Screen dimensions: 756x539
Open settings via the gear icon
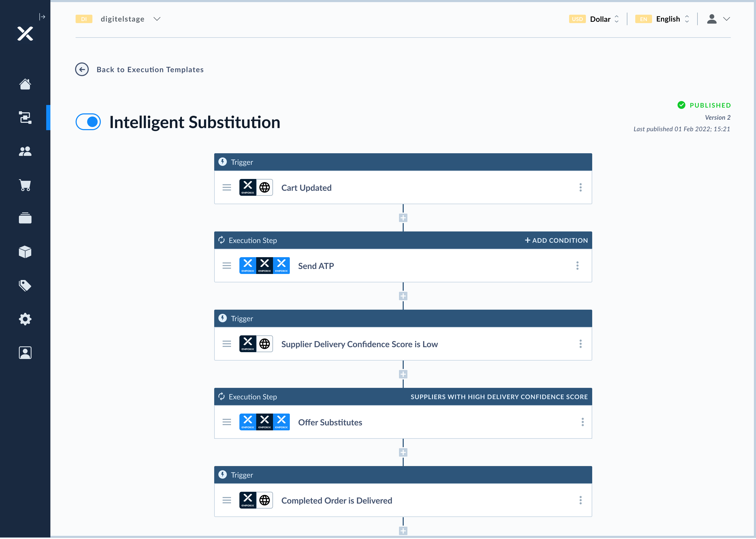pos(25,319)
